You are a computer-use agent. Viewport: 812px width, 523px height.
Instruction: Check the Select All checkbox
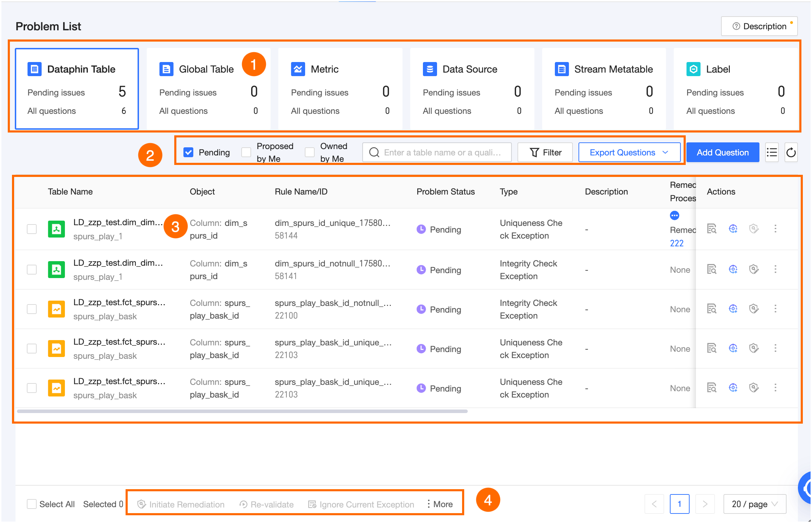coord(32,504)
